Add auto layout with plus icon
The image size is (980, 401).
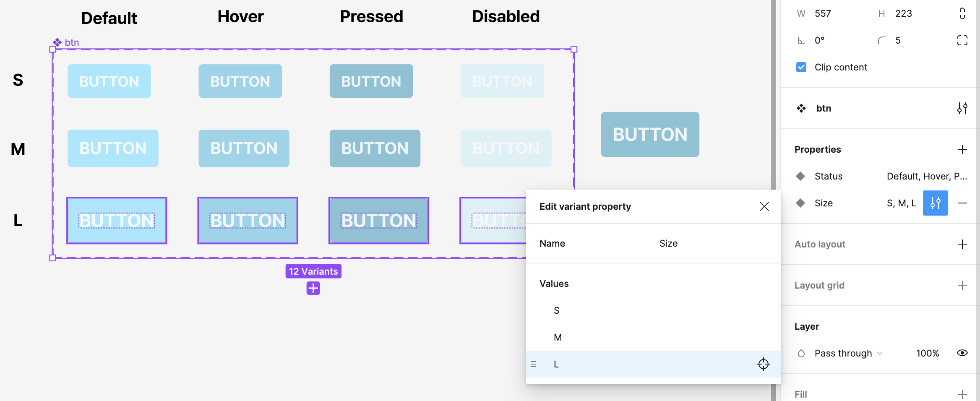962,244
